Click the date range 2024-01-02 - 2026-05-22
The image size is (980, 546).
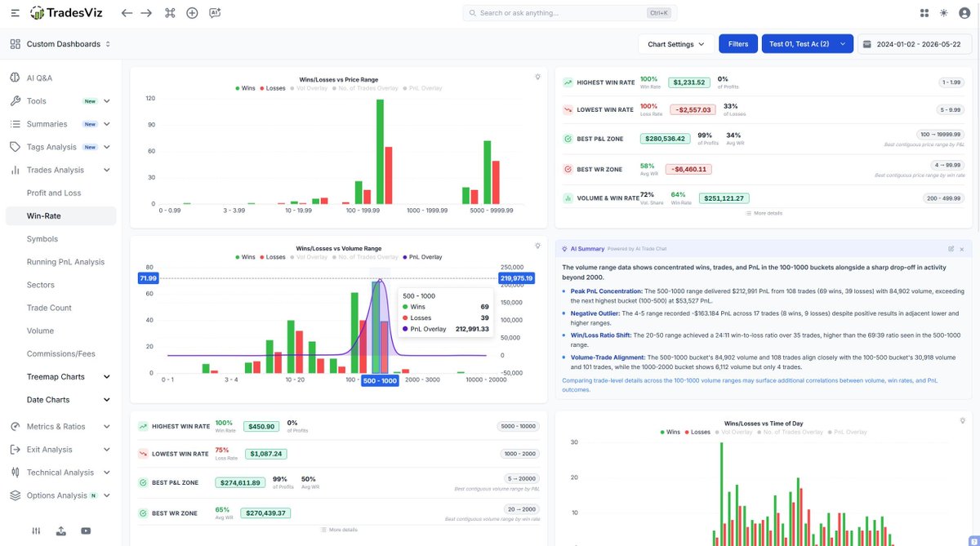[914, 44]
